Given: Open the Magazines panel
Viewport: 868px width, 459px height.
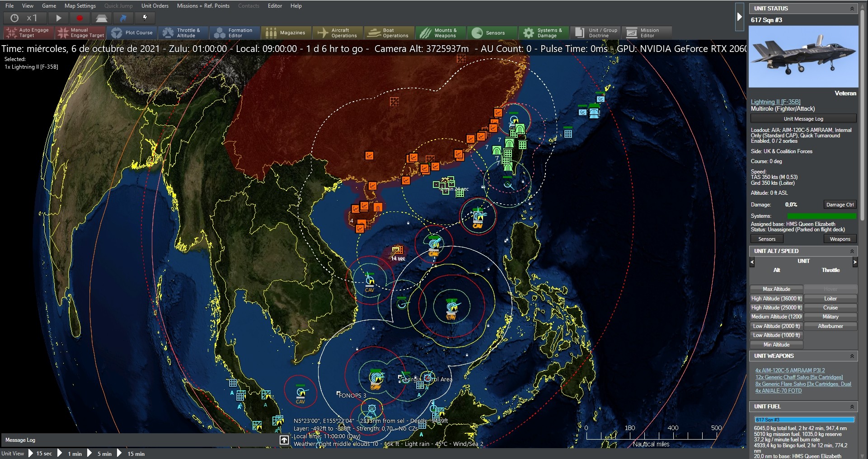Looking at the screenshot, I should tap(286, 32).
